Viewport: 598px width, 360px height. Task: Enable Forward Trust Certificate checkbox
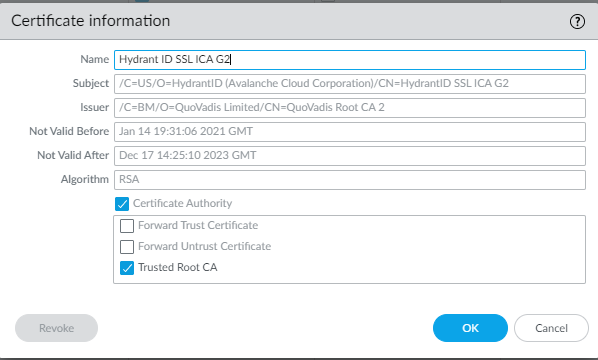pos(127,226)
